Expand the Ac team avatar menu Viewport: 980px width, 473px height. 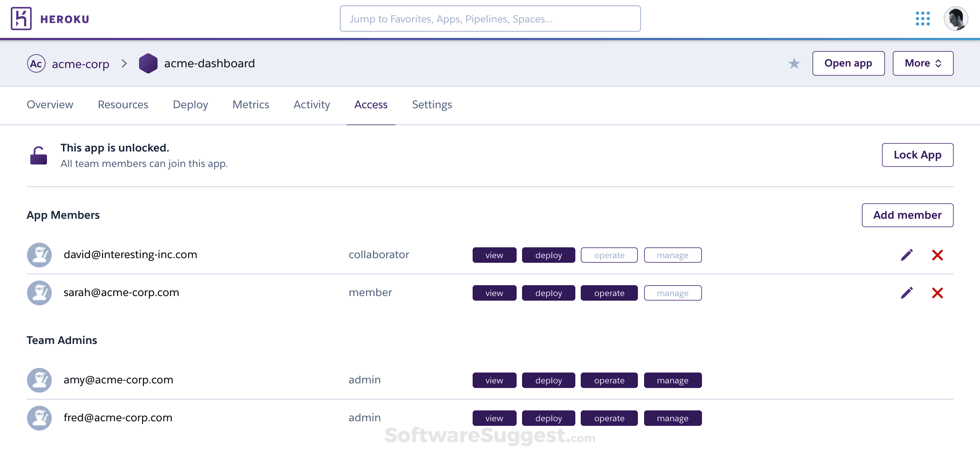[x=36, y=63]
